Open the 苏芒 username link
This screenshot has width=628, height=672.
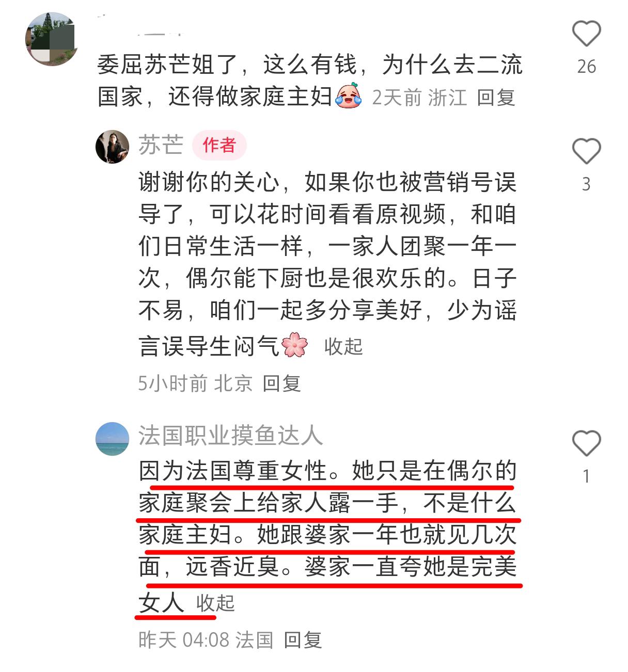tap(161, 145)
